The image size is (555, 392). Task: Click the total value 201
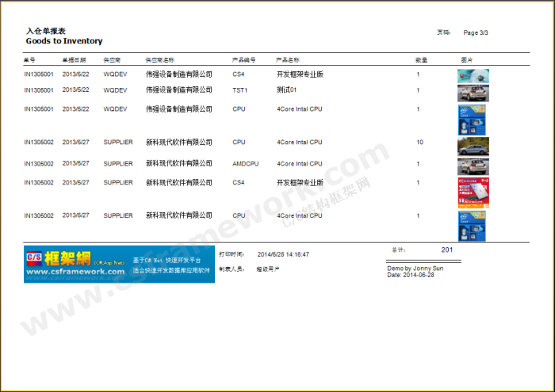coord(447,250)
